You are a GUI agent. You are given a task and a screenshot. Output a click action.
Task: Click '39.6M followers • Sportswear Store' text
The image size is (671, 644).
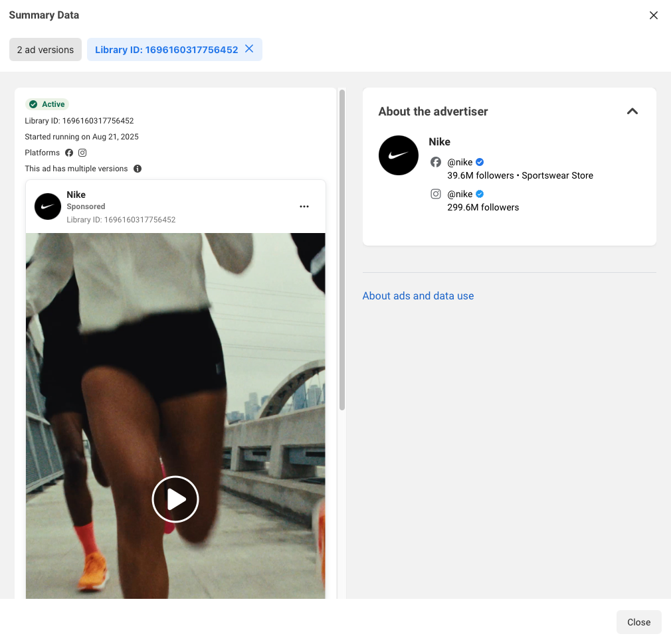click(520, 175)
